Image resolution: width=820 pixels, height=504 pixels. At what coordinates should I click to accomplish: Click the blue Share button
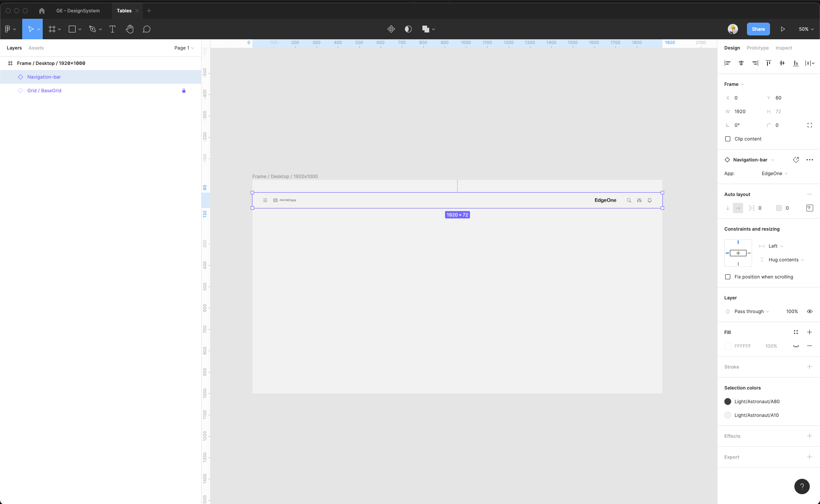(758, 29)
